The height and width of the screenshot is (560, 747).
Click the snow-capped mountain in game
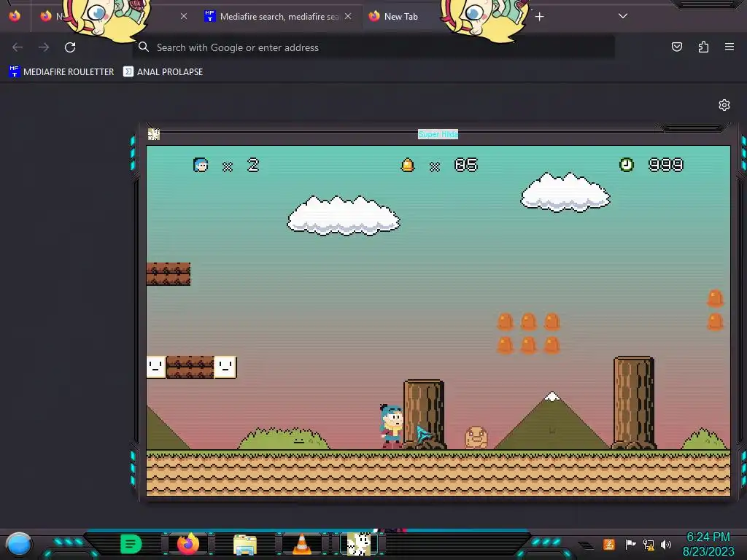(x=551, y=421)
